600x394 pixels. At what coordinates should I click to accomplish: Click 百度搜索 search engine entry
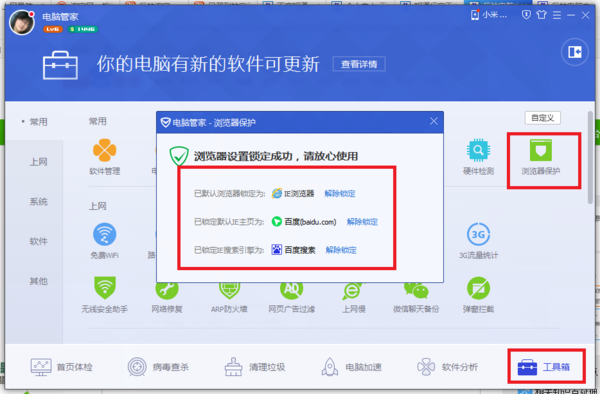(293, 250)
